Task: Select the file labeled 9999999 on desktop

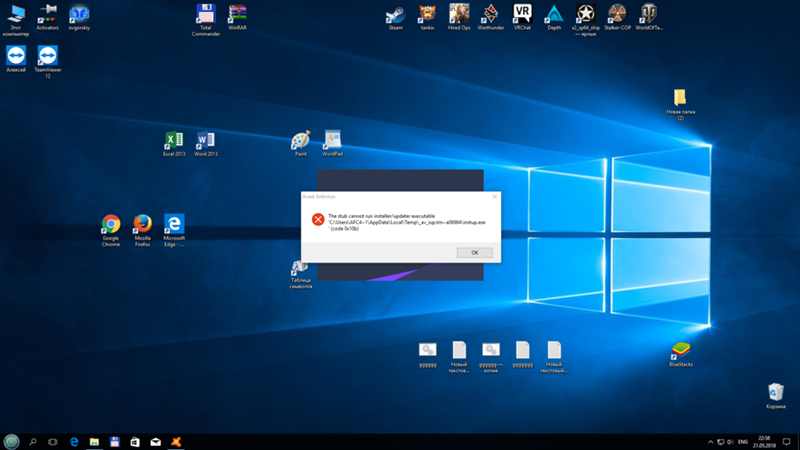Action: click(x=522, y=355)
